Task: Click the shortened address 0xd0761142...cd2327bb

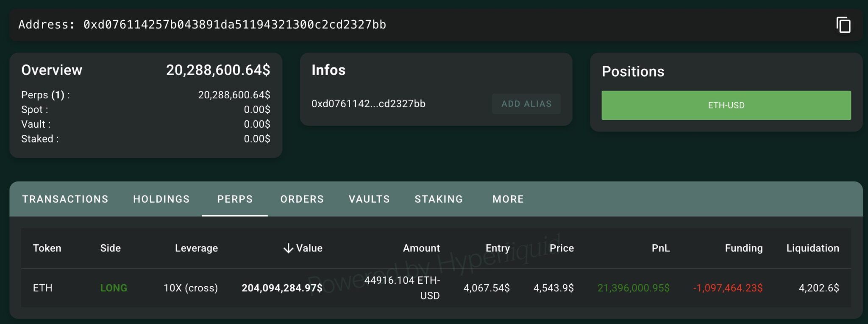Action: [368, 104]
